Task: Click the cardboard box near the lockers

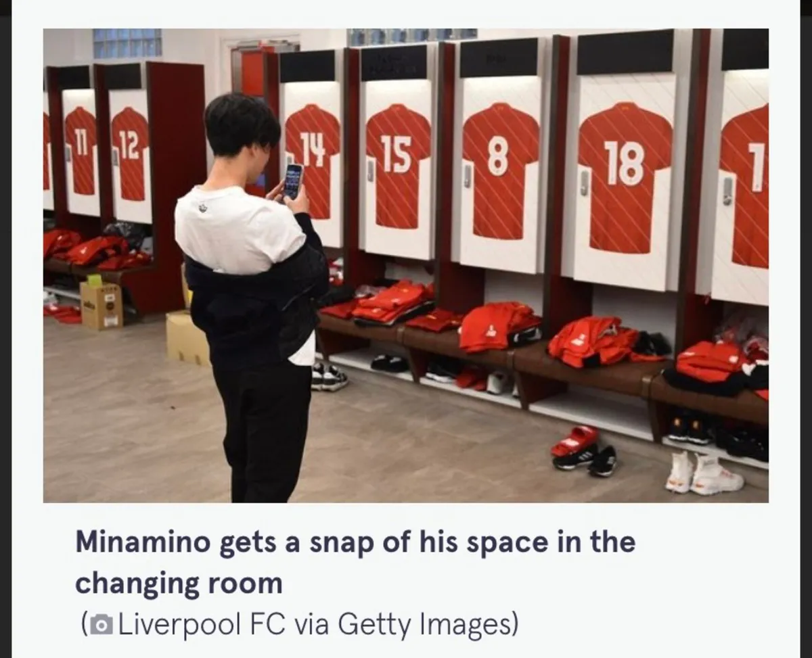Action: click(101, 305)
